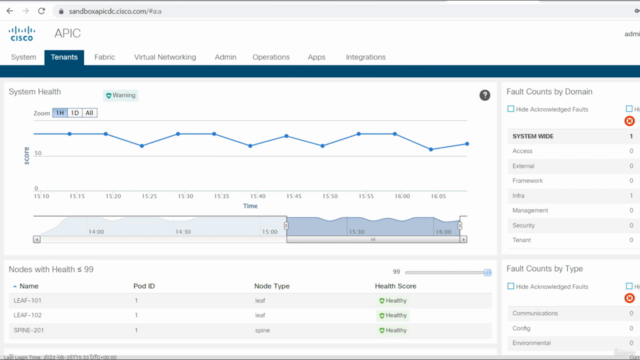Open the Apps tab
The height and width of the screenshot is (360, 640).
(316, 57)
